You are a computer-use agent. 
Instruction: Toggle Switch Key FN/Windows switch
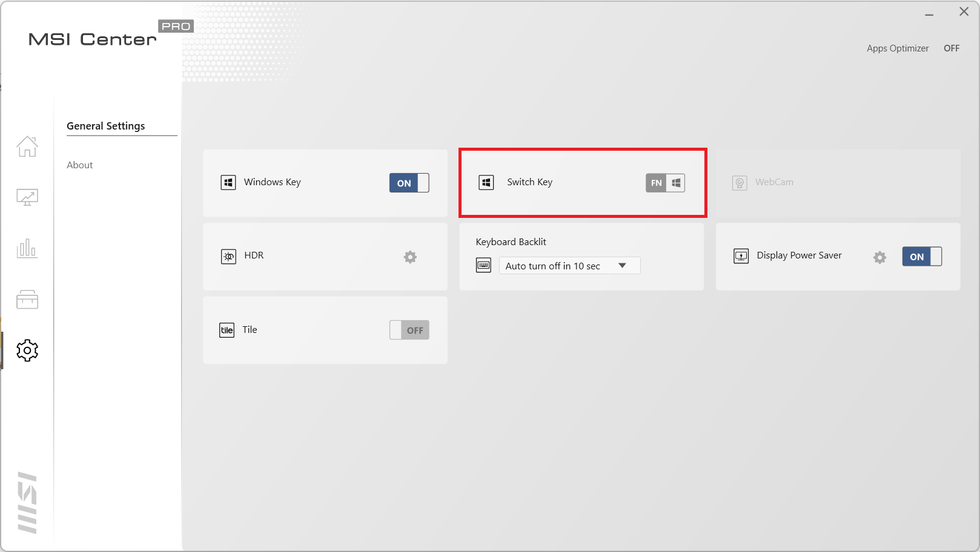point(665,183)
